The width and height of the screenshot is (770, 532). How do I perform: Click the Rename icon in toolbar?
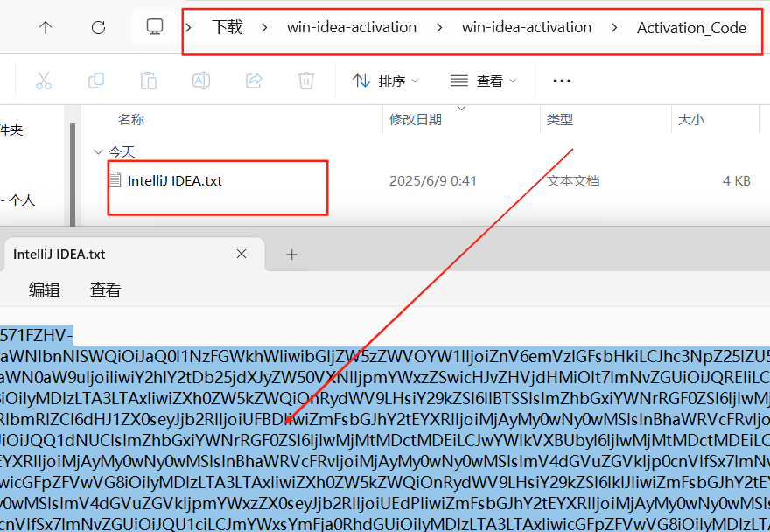point(201,80)
